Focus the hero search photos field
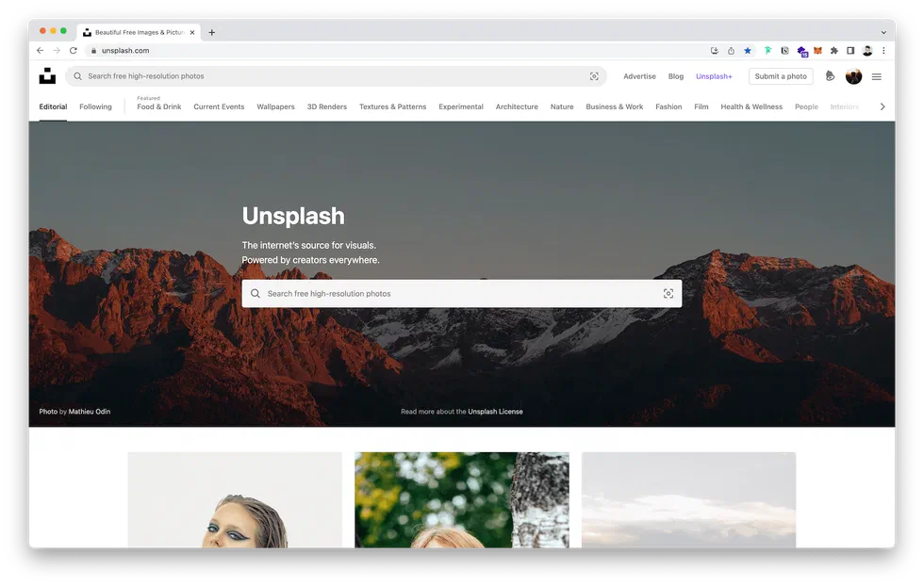Viewport: 924px width, 586px height. [461, 293]
